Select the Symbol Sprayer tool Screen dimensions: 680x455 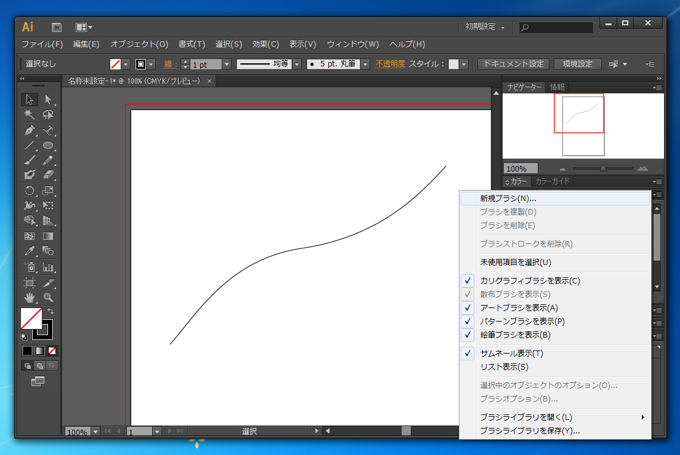29,267
